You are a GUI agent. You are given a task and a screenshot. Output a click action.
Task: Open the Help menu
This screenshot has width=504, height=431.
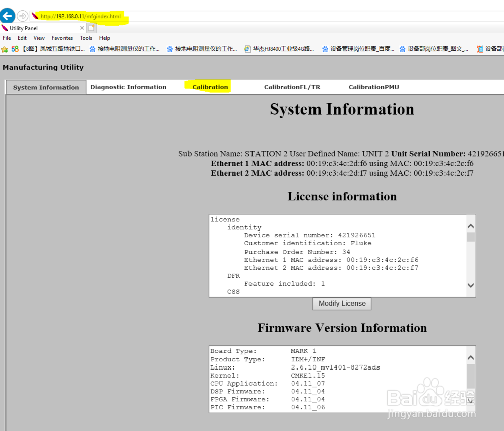[104, 38]
